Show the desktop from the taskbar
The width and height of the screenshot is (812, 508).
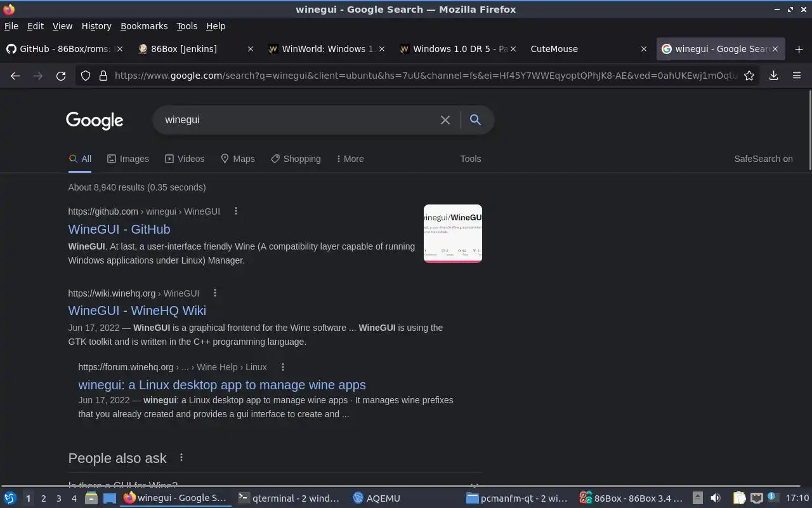click(x=110, y=498)
